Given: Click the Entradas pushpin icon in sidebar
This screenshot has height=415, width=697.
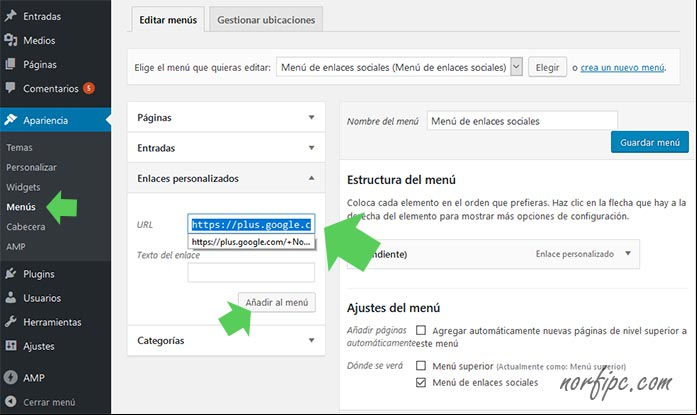Looking at the screenshot, I should tap(11, 16).
